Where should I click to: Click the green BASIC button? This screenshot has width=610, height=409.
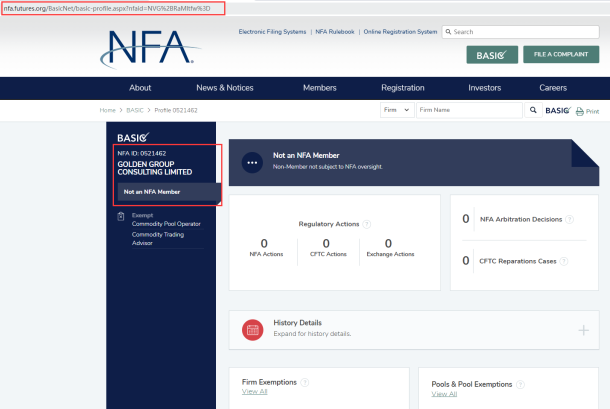click(x=492, y=54)
